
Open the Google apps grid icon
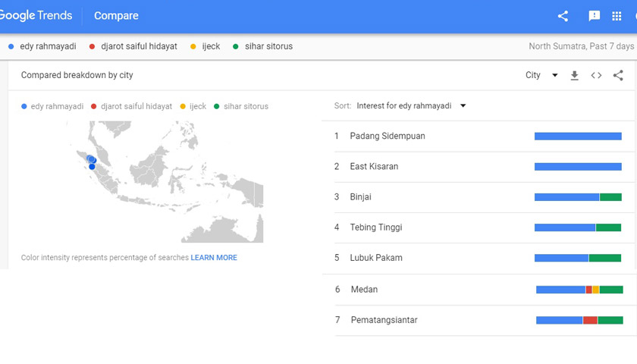coord(617,16)
